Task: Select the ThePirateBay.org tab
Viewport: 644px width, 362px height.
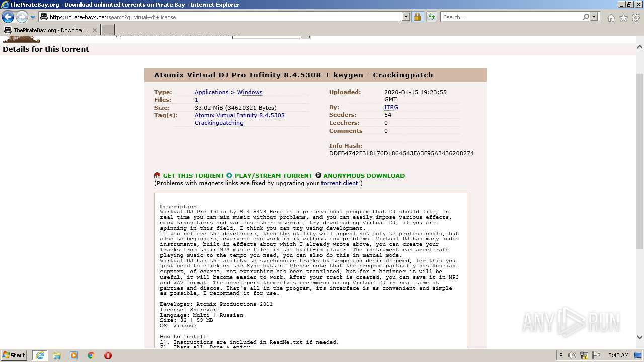Action: (x=50, y=30)
